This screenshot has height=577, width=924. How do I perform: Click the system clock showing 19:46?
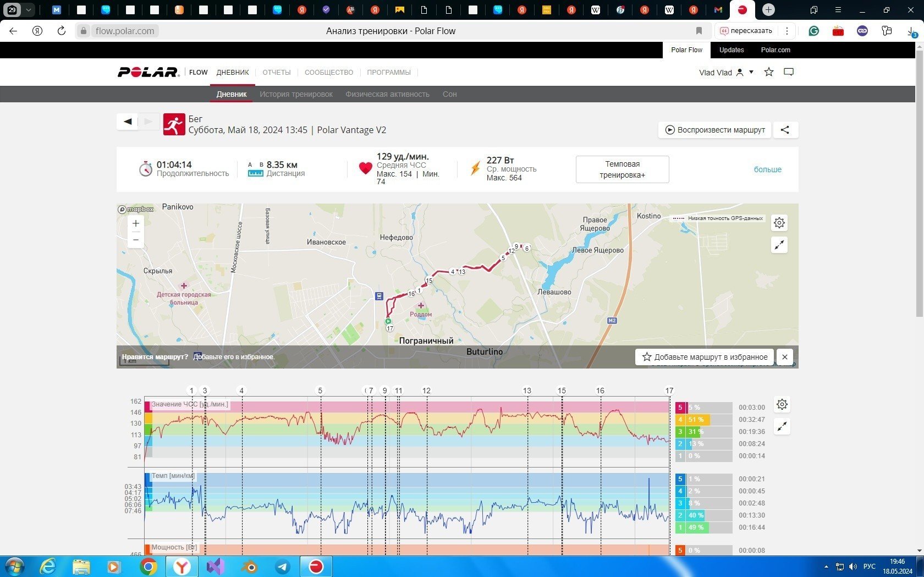pyautogui.click(x=897, y=562)
